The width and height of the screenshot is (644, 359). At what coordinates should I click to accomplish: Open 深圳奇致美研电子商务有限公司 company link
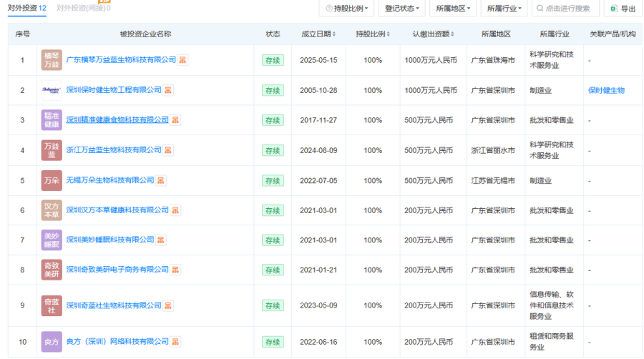point(117,269)
